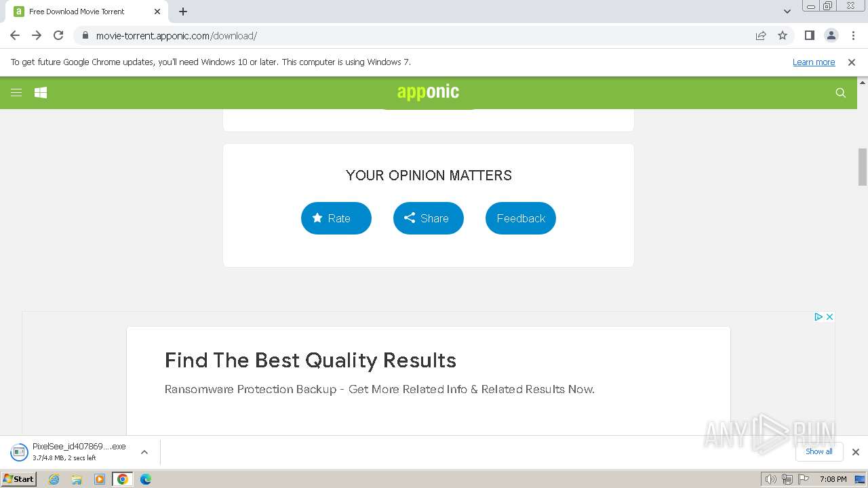Close the Free Download Movie Torrent tab
The width and height of the screenshot is (868, 488).
(x=157, y=12)
